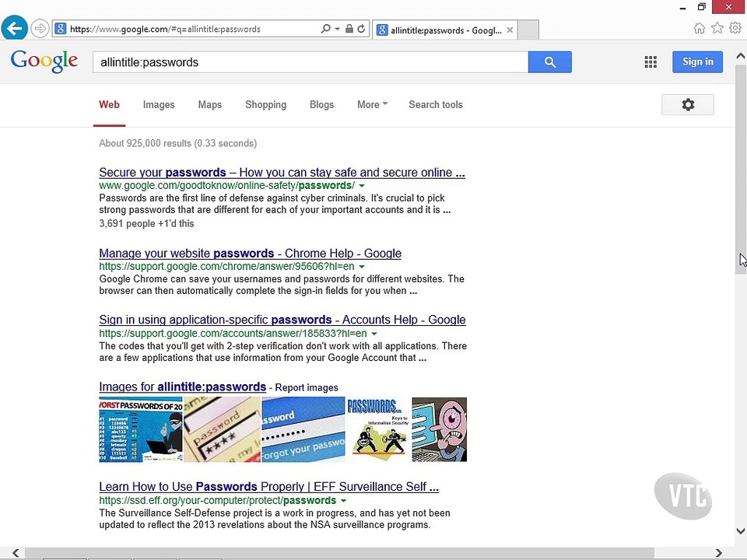Go back with the browser back arrow
747x560 pixels.
[14, 29]
